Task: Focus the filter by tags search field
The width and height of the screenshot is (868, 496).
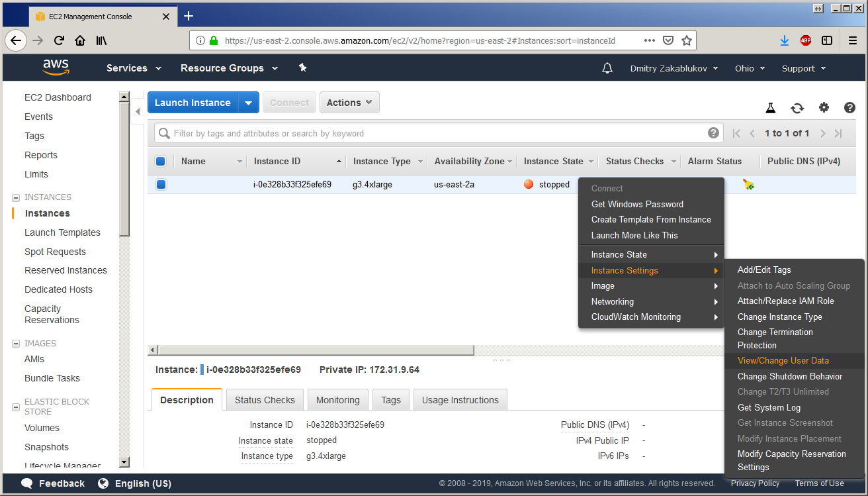Action: (439, 133)
